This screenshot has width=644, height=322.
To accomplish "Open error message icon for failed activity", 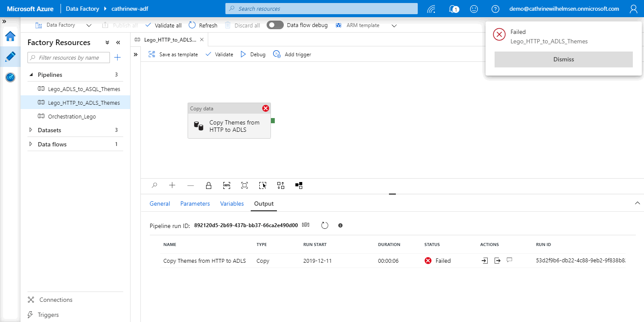I will (510, 260).
